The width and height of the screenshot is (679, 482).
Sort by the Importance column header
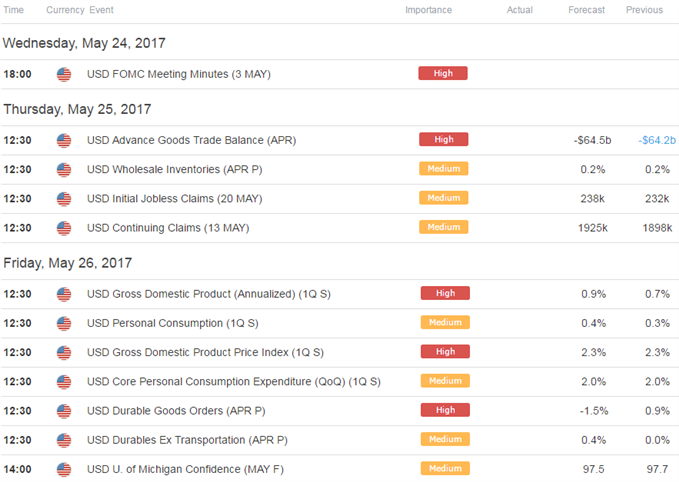(x=428, y=10)
